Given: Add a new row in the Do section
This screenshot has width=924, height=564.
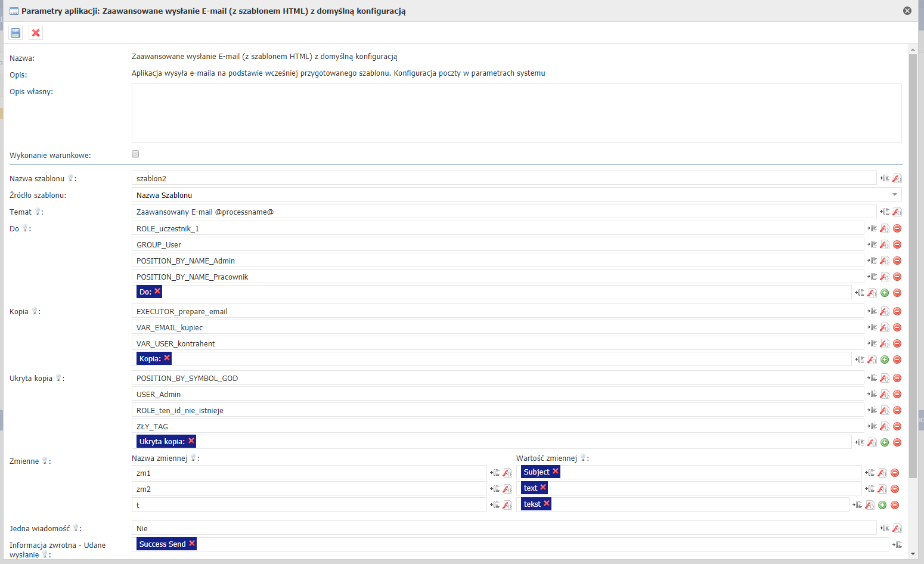Looking at the screenshot, I should coord(885,293).
